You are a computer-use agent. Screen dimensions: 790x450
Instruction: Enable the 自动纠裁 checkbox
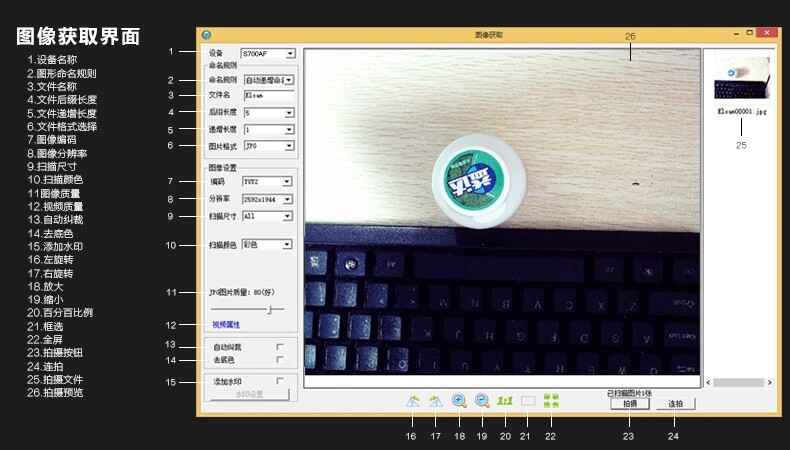click(280, 347)
